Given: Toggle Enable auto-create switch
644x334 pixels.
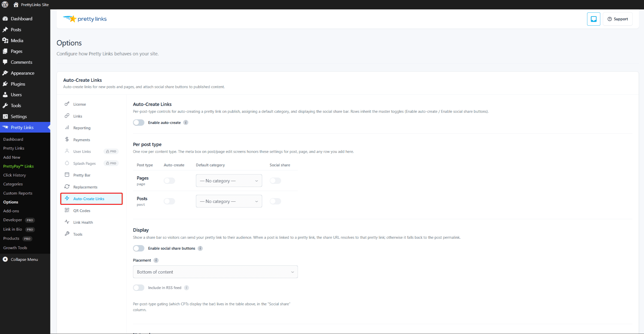Looking at the screenshot, I should 139,122.
